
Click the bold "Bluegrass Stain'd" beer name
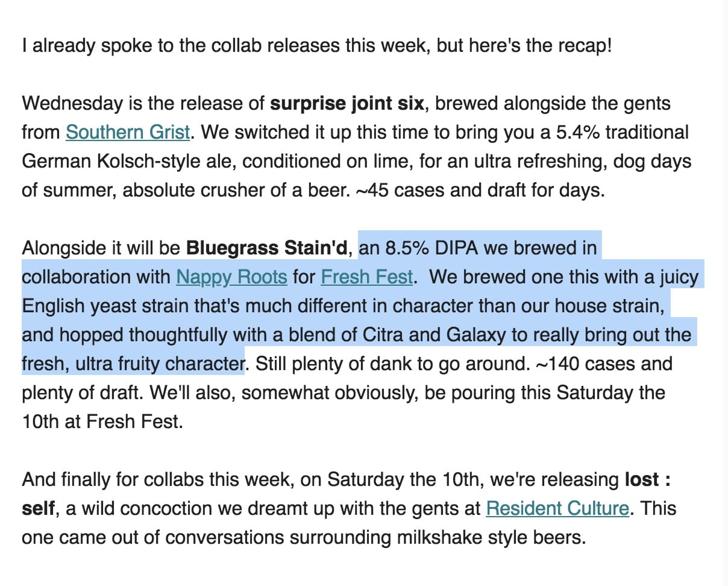coord(267,248)
